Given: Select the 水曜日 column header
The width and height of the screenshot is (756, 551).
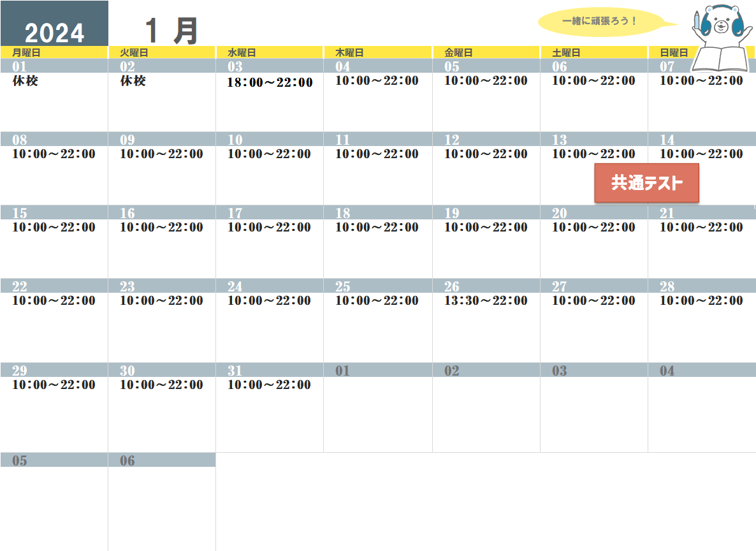Looking at the screenshot, I should (x=242, y=53).
